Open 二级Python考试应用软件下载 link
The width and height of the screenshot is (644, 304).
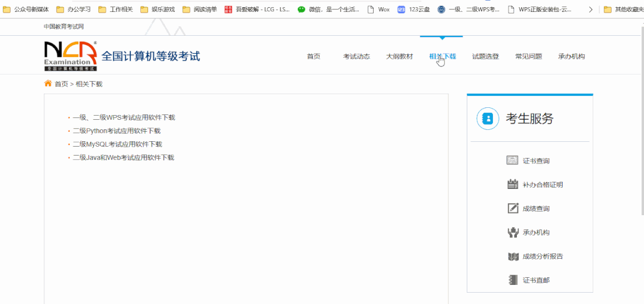(x=116, y=131)
